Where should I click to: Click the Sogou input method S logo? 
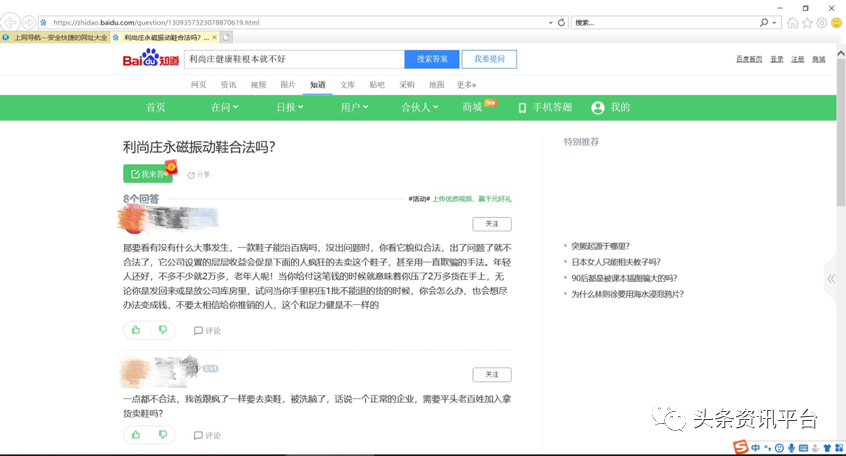click(740, 447)
